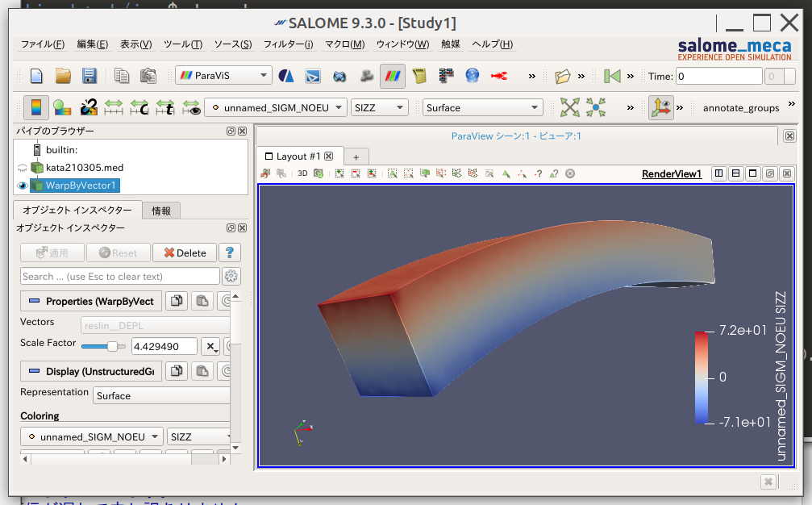Viewport: 812px width, 505px height.
Task: Open Coloring unnamed_SIGM_NOEU dropdown in inspector
Action: click(x=92, y=436)
